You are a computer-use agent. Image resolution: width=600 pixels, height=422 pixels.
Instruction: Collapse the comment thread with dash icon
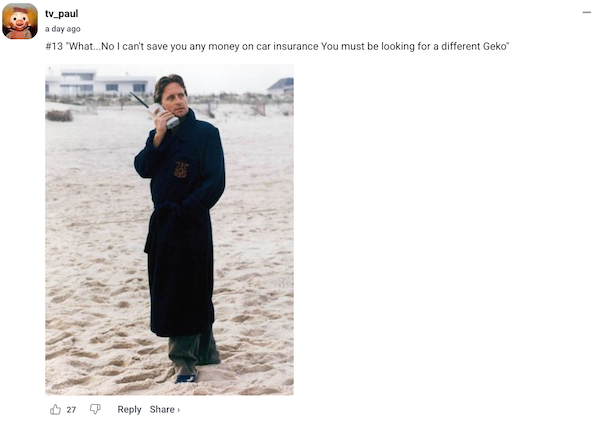pyautogui.click(x=587, y=13)
